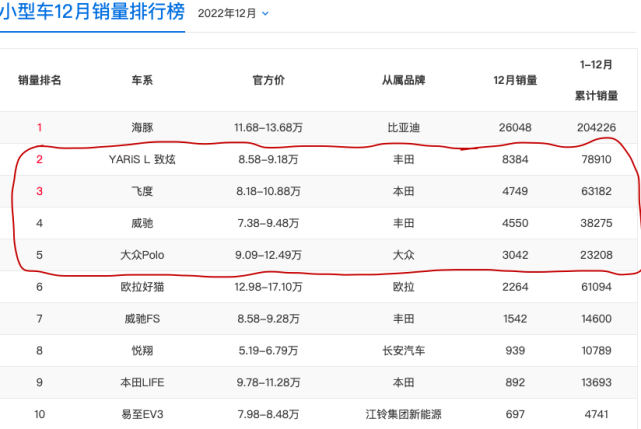Click the December sales value 697

(x=515, y=414)
